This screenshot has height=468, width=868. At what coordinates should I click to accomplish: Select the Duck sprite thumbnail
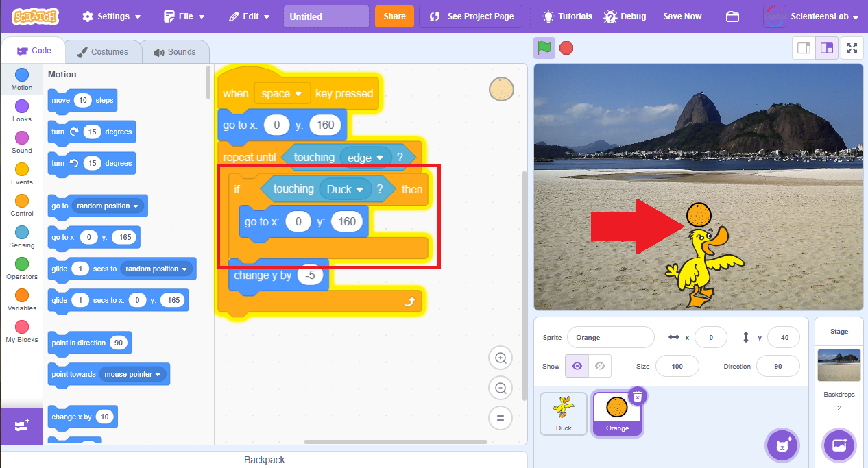(564, 413)
